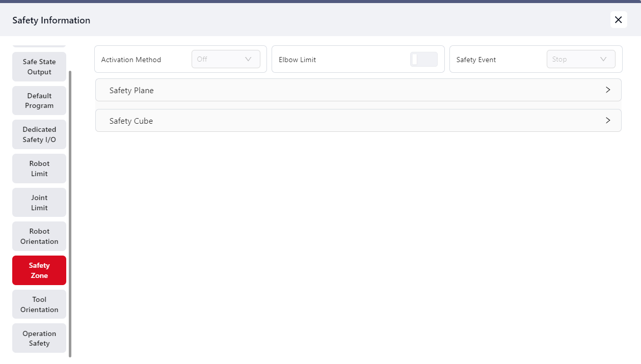The image size is (641, 364).
Task: Open the Default Program tab
Action: point(39,101)
